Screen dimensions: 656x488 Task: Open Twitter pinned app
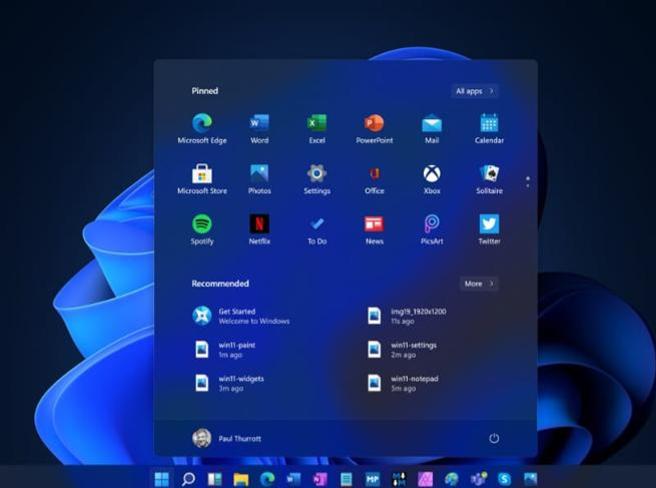[489, 224]
